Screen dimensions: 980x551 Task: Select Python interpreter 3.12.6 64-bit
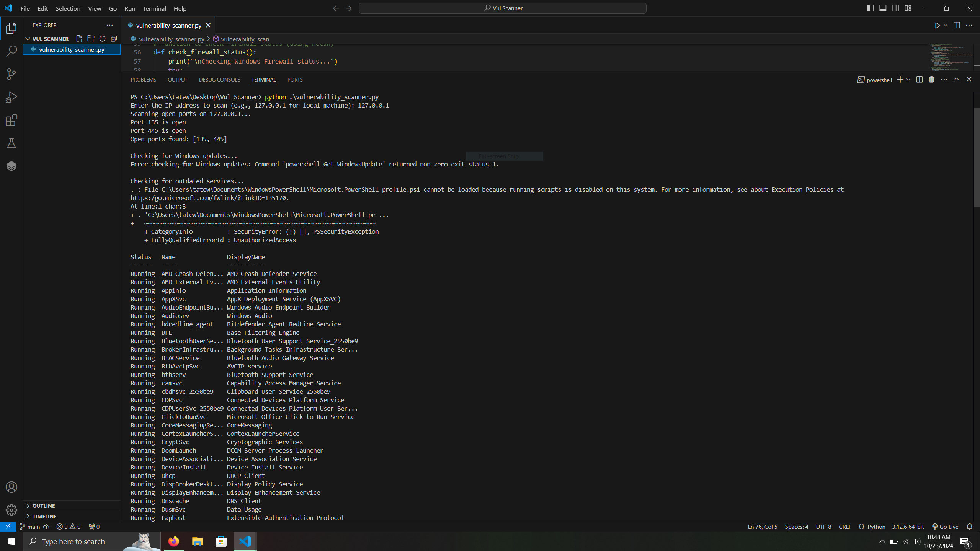908,527
